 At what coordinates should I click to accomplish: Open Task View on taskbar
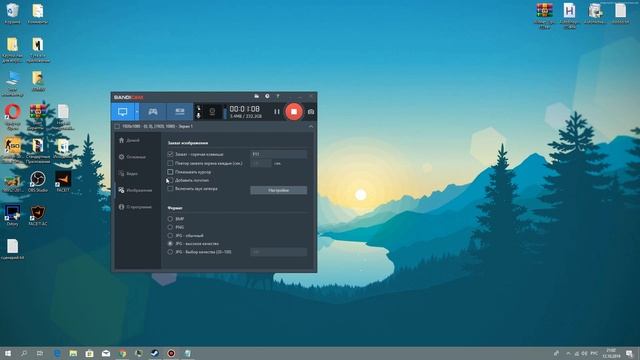[40, 353]
